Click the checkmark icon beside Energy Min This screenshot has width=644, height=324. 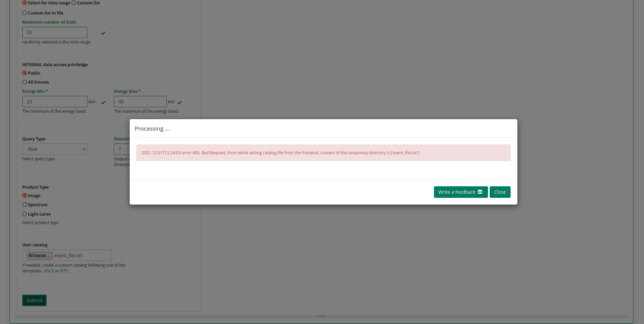(103, 102)
